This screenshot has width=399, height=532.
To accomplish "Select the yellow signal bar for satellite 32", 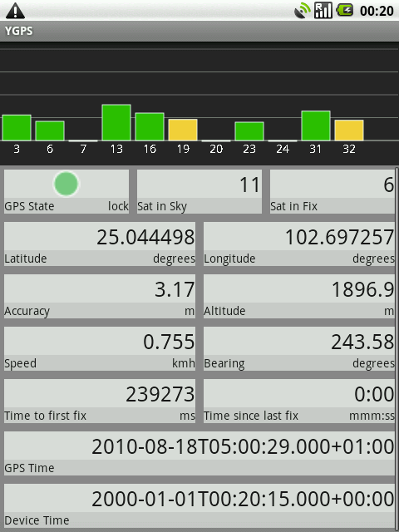I will 349,130.
